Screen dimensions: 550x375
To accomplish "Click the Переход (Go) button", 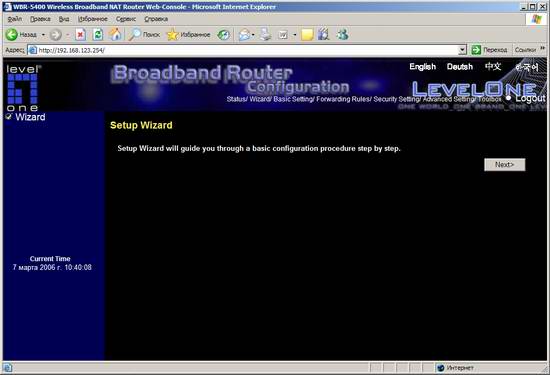I will (490, 50).
